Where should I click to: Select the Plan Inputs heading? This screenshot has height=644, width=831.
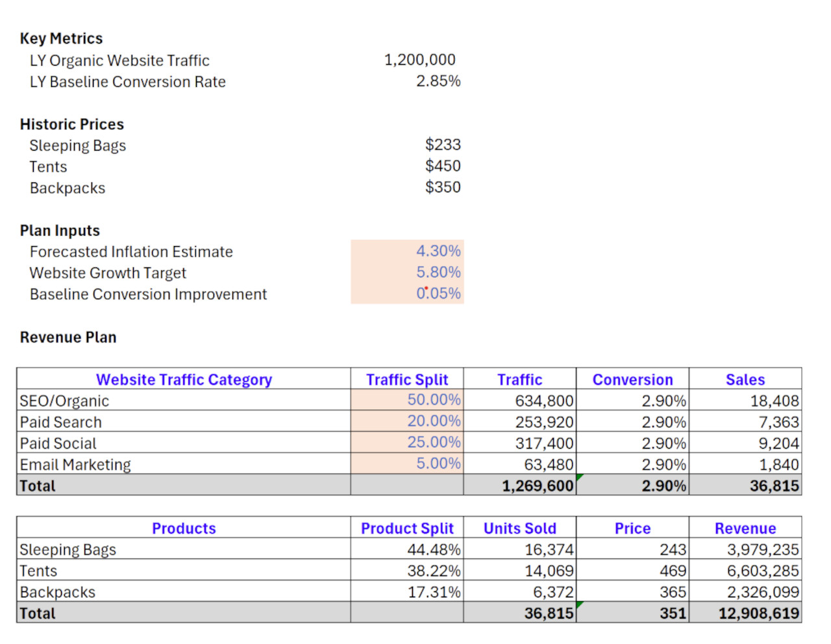60,230
